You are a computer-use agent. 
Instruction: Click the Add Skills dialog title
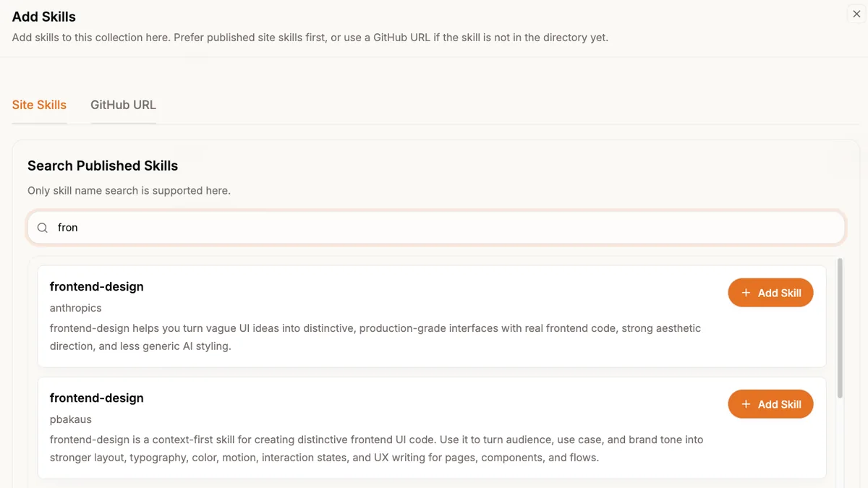(44, 17)
